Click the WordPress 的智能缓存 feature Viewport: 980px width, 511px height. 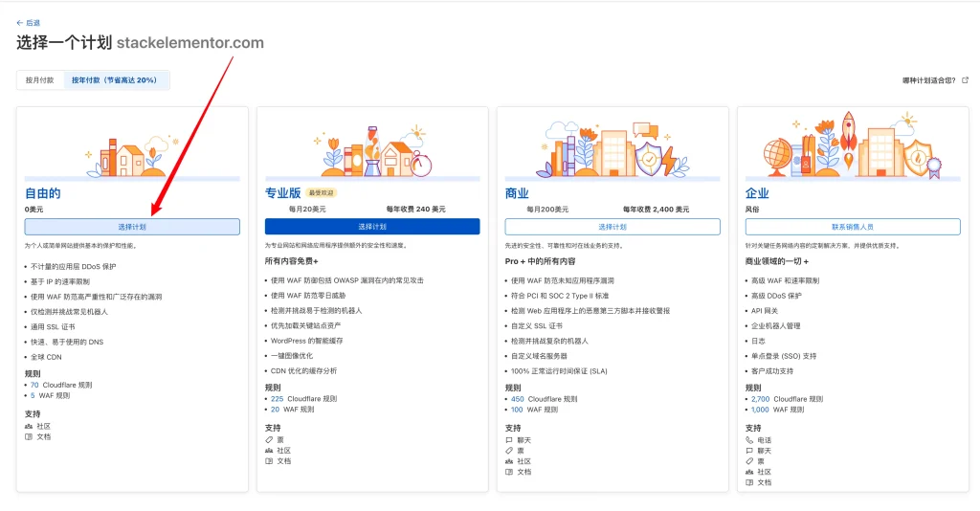[x=307, y=341]
